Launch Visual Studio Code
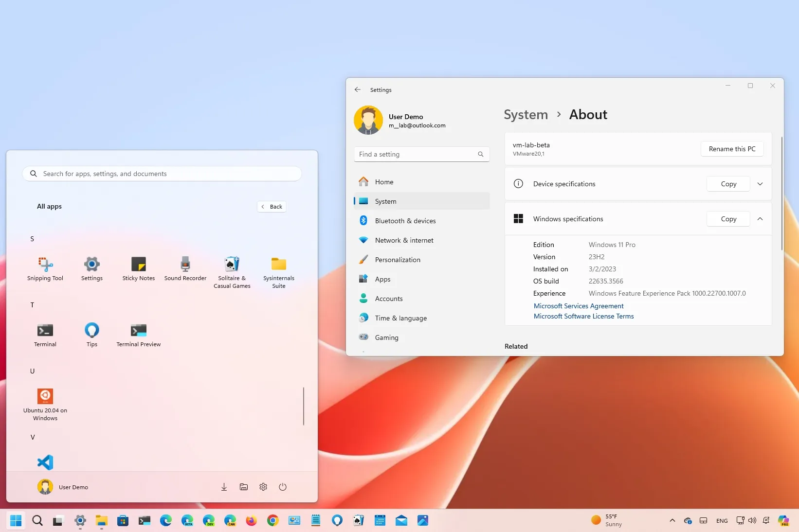Screen dimensions: 799x532 (45, 462)
